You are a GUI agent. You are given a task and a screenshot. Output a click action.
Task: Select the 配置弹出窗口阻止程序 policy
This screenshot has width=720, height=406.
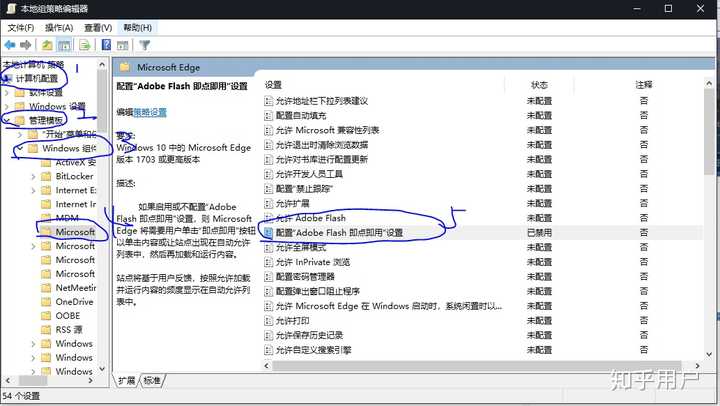[318, 291]
